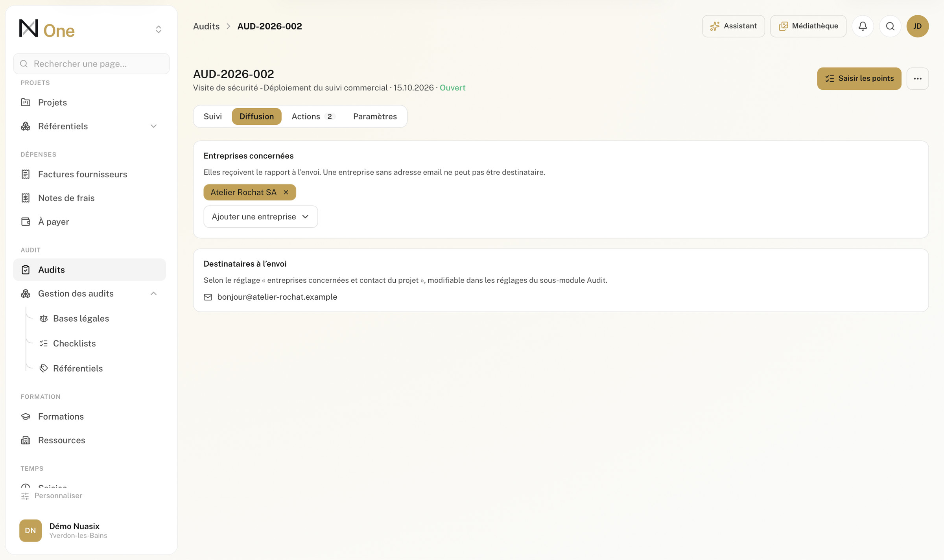Select the Diffusion tab
Viewport: 944px width, 560px height.
(256, 116)
